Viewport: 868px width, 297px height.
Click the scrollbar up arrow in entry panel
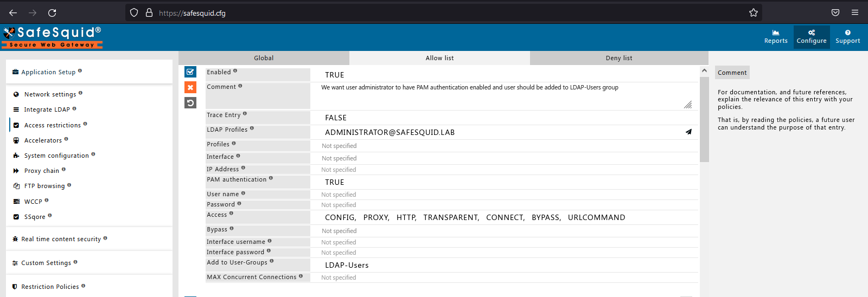click(704, 70)
